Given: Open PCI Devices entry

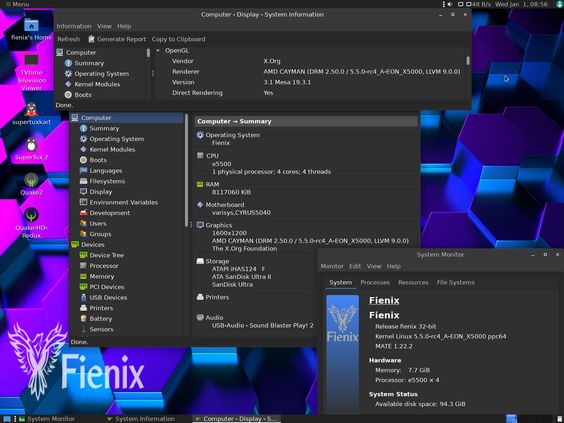Looking at the screenshot, I should click(107, 287).
